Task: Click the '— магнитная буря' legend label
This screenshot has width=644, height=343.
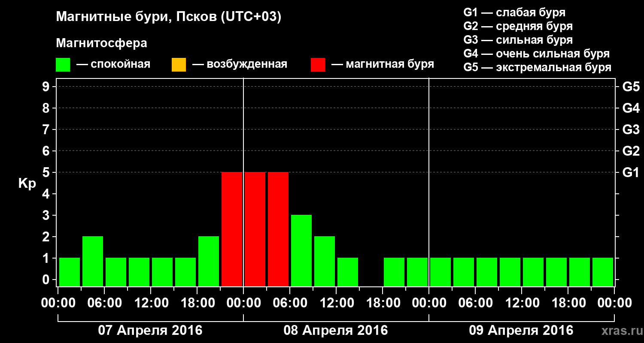Action: (x=383, y=64)
